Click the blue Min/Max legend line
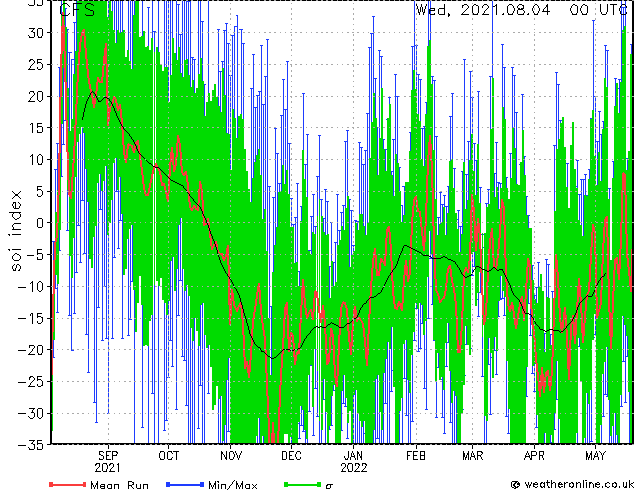634x490 pixels. click(185, 484)
